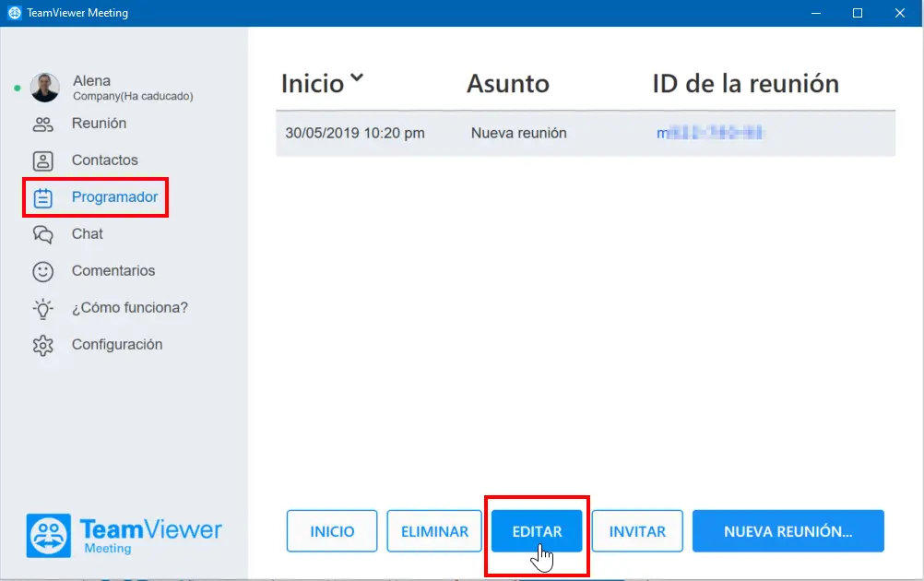Click the EDITAR button
The image size is (924, 581).
click(x=537, y=531)
